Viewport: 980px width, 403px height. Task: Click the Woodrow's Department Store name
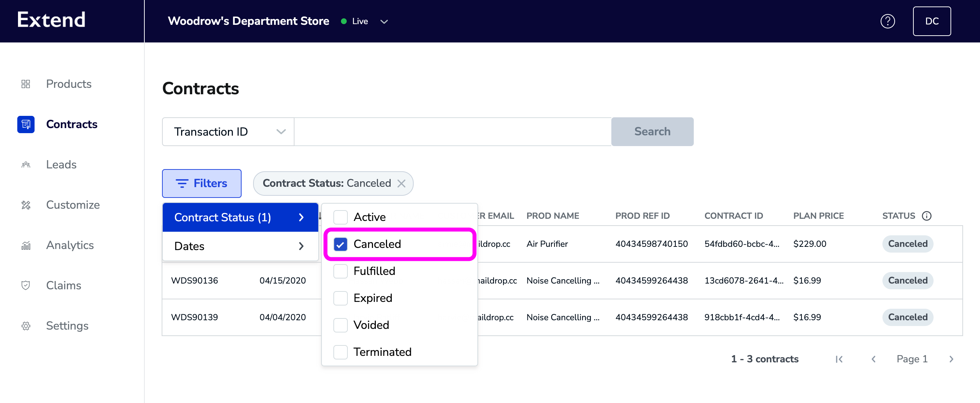pos(248,21)
